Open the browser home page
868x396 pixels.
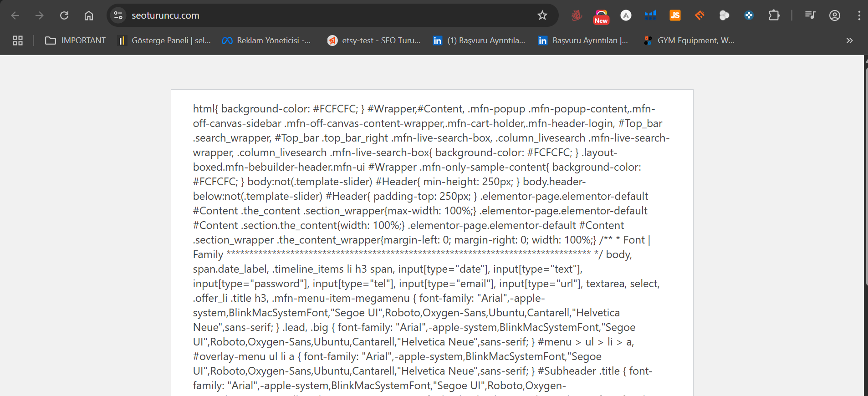89,15
